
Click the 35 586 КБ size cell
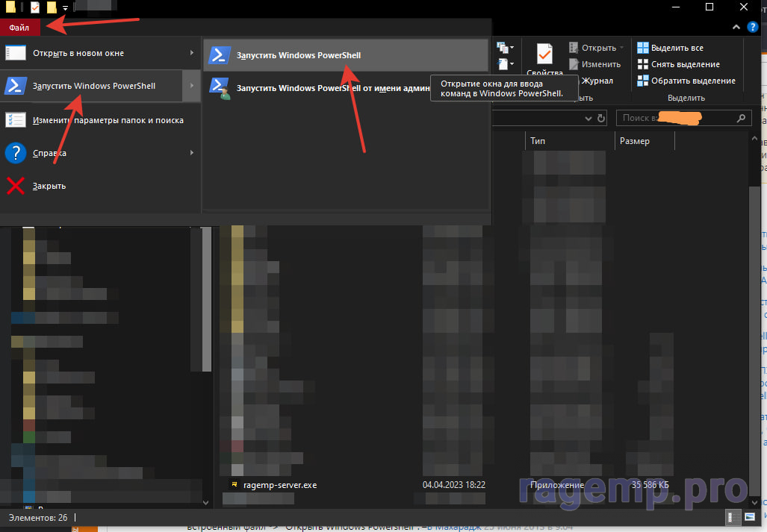click(650, 485)
